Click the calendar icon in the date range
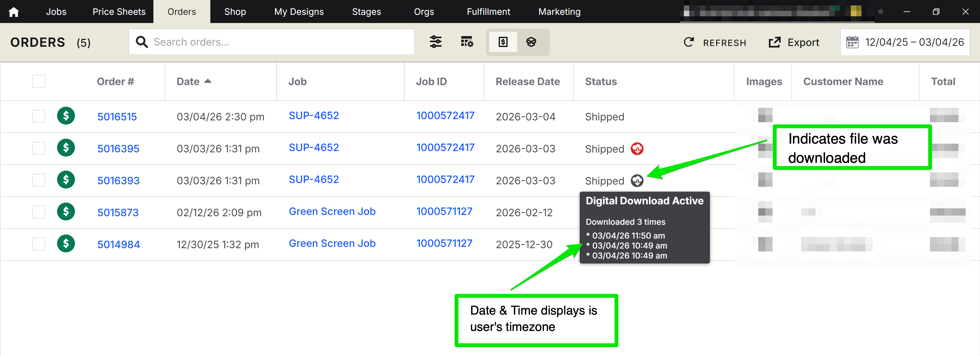Image resolution: width=980 pixels, height=356 pixels. (x=852, y=42)
